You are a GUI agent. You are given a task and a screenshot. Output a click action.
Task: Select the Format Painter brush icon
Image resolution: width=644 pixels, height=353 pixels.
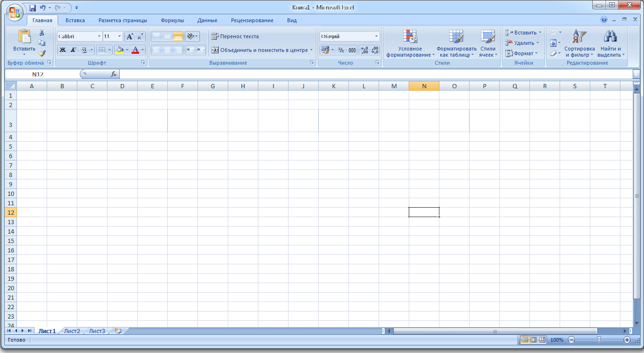pos(42,53)
